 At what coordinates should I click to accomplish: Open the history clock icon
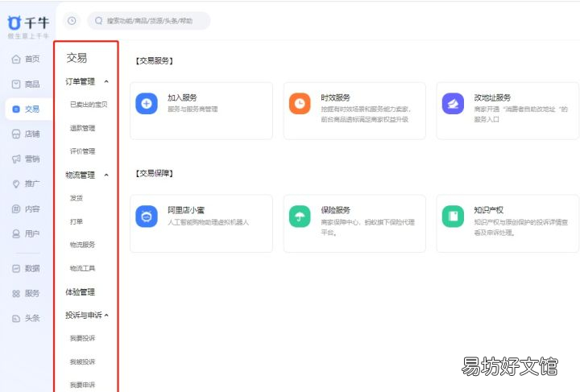click(72, 21)
